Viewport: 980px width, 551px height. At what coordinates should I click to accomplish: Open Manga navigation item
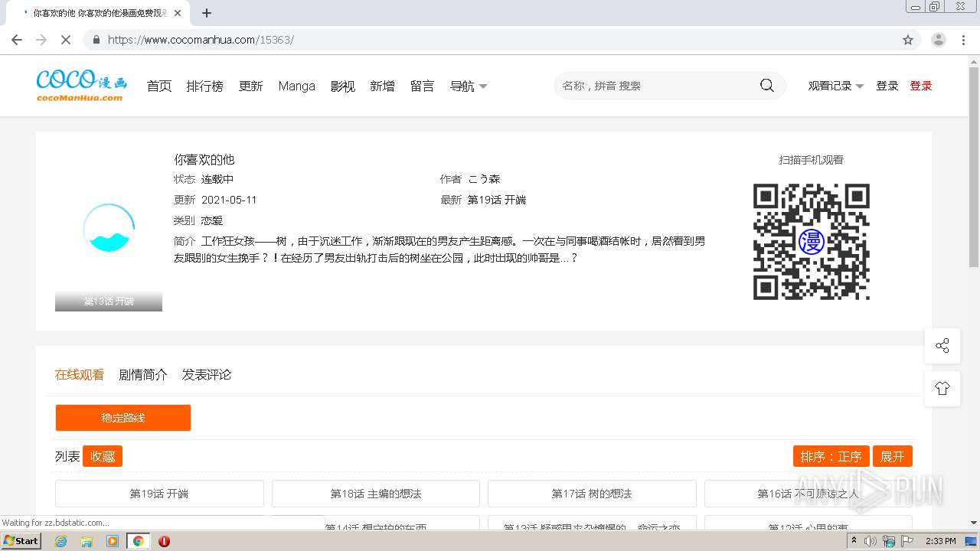297,86
